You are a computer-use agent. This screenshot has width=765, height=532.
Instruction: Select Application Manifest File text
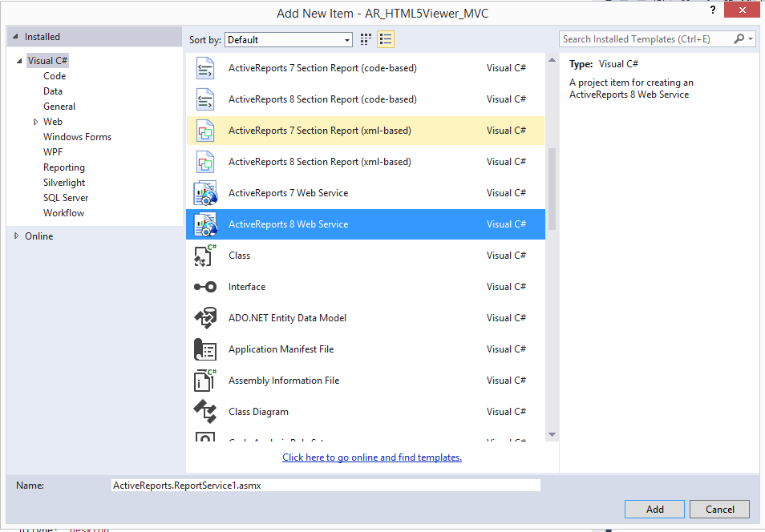(x=281, y=349)
